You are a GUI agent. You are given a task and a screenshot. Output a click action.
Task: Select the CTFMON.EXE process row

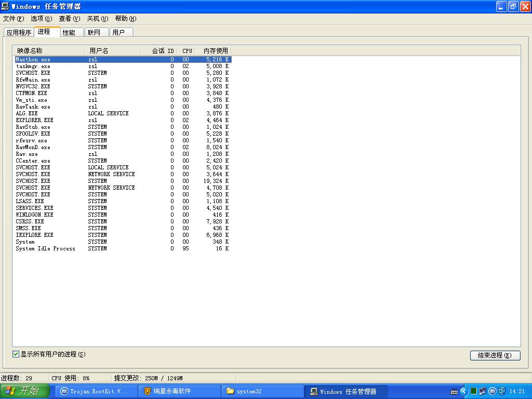123,93
